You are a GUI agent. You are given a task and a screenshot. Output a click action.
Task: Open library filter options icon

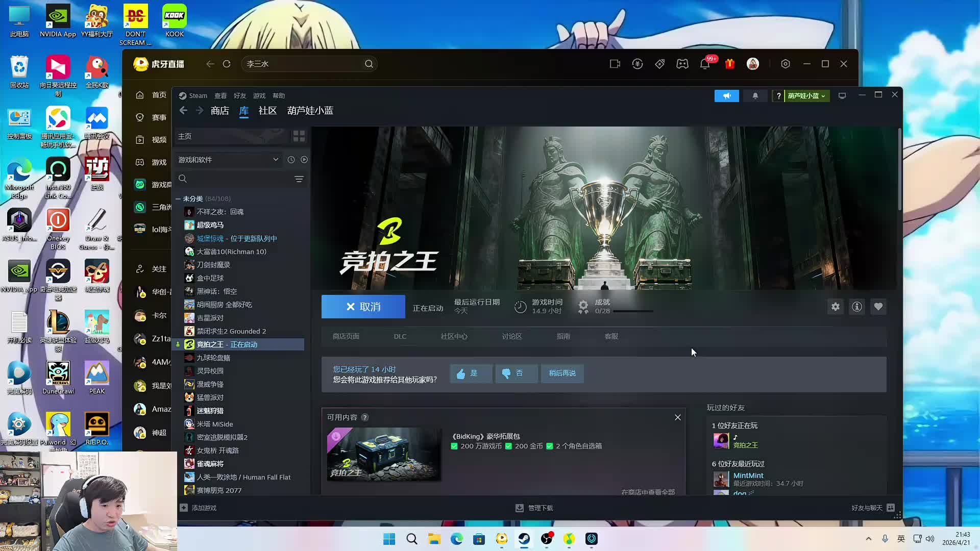click(x=299, y=179)
